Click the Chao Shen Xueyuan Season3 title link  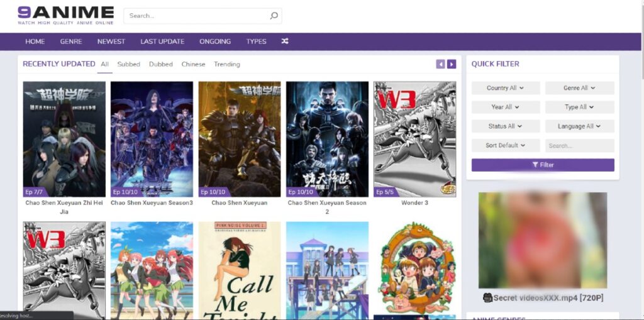point(152,202)
